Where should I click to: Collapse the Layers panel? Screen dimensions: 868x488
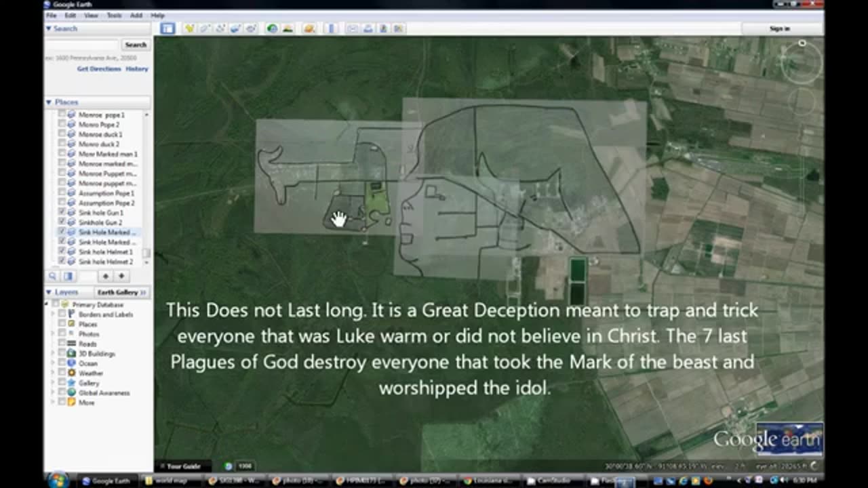click(x=49, y=292)
